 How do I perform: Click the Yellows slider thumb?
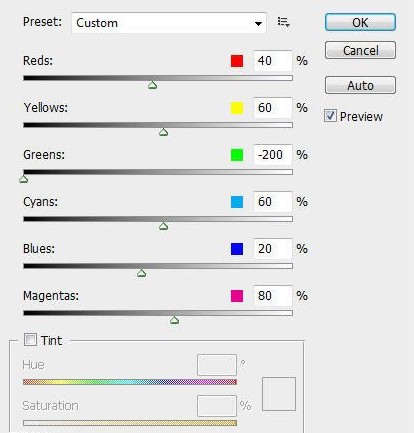(x=163, y=132)
